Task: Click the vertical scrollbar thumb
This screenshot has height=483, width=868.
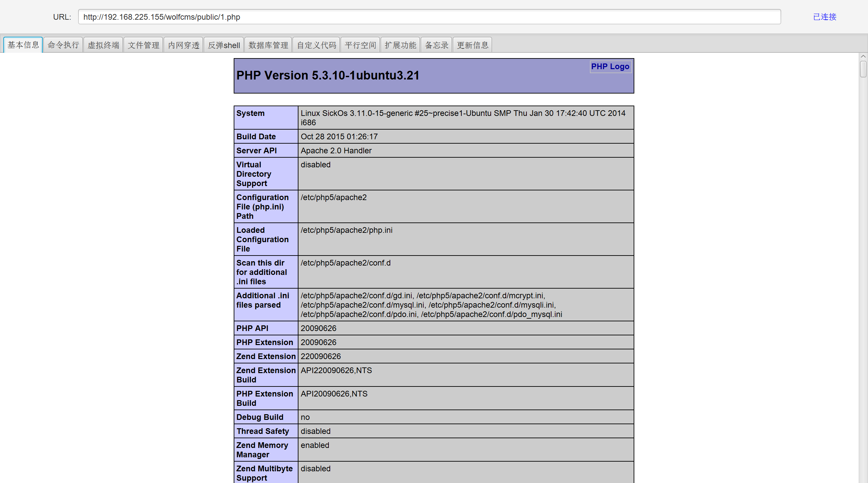Action: (x=863, y=69)
